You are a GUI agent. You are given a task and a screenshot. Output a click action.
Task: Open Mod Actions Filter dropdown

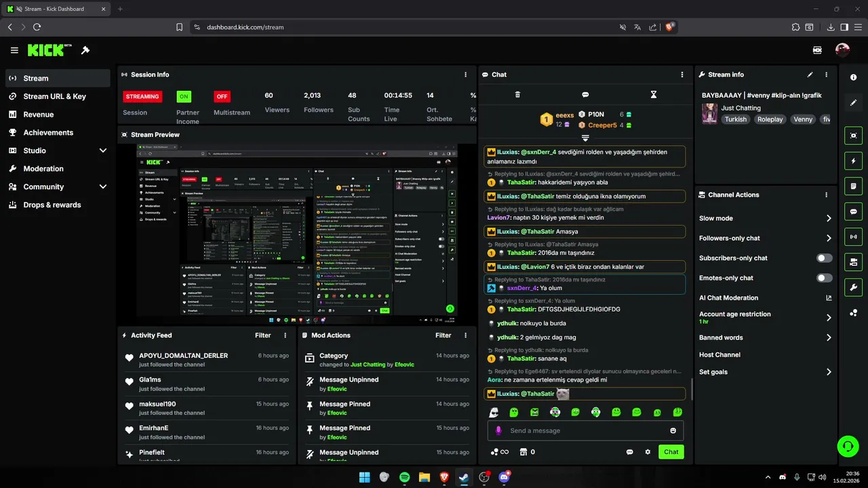pos(443,335)
